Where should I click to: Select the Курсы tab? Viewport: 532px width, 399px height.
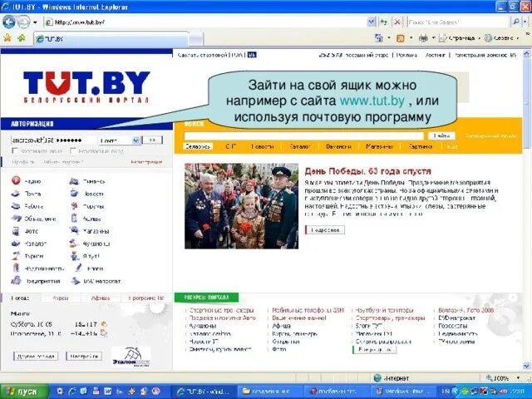coord(61,298)
